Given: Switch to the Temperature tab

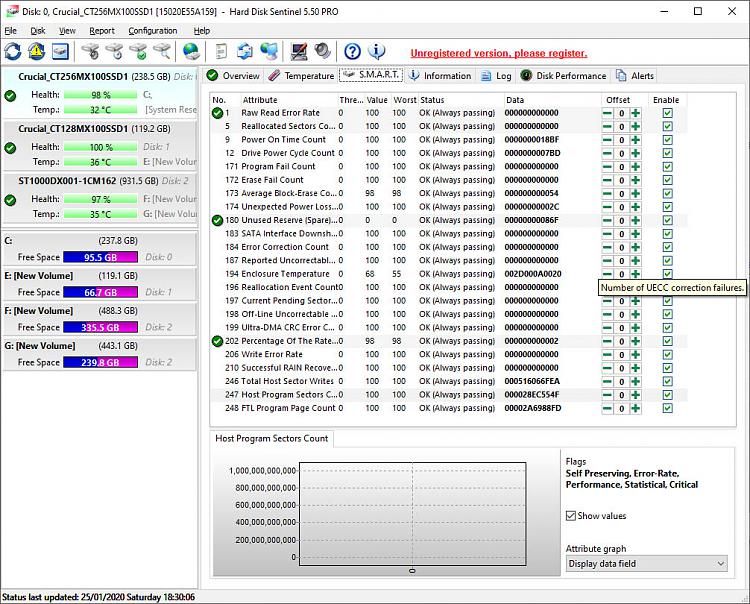Looking at the screenshot, I should tap(301, 76).
